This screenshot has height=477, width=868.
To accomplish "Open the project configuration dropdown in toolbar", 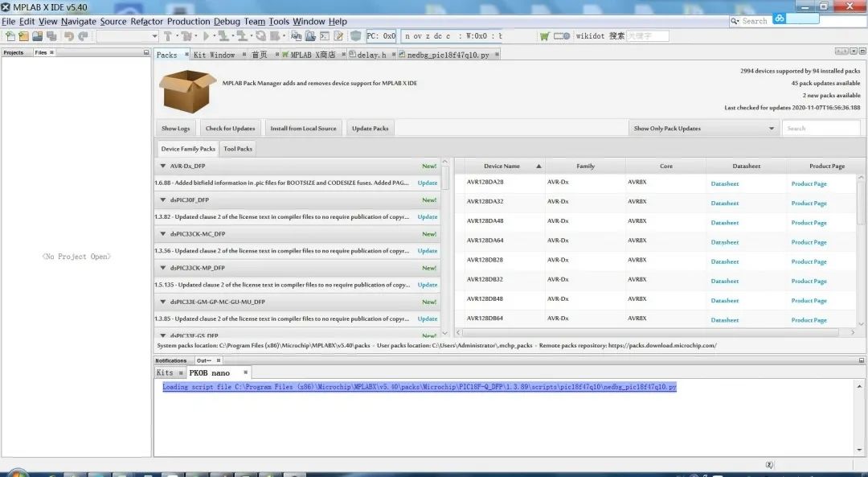I will tap(128, 36).
